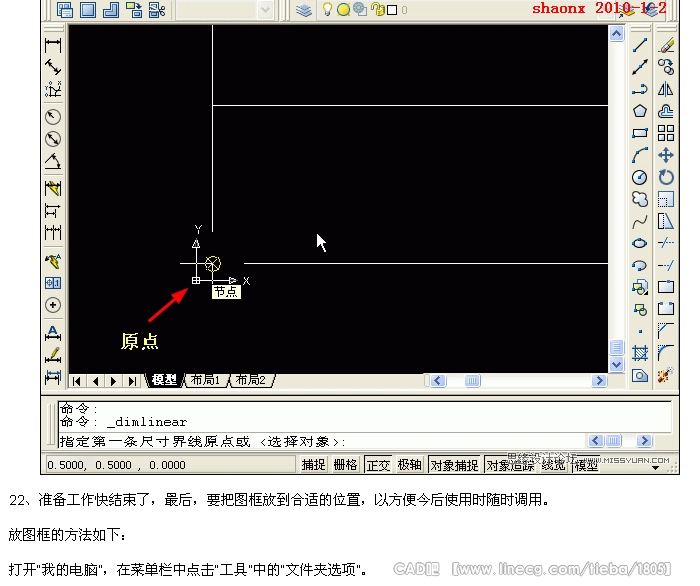Viewport: 700px width, 586px height.
Task: Select the Copy Object tool
Action: 666,67
